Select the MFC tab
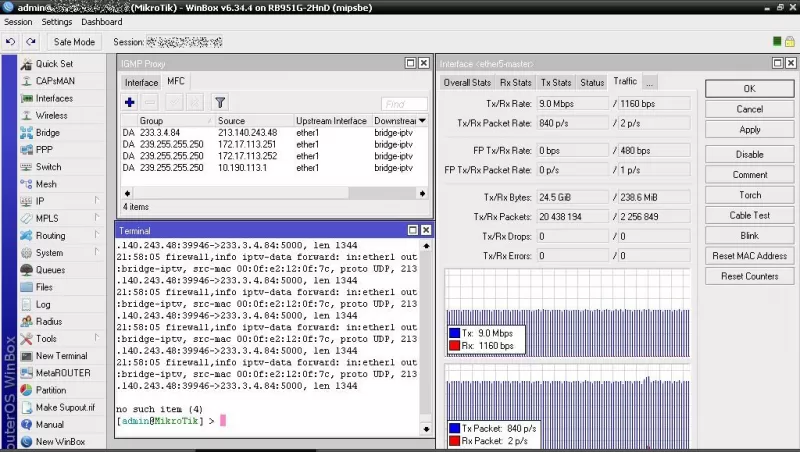The width and height of the screenshot is (800, 452). (x=176, y=81)
